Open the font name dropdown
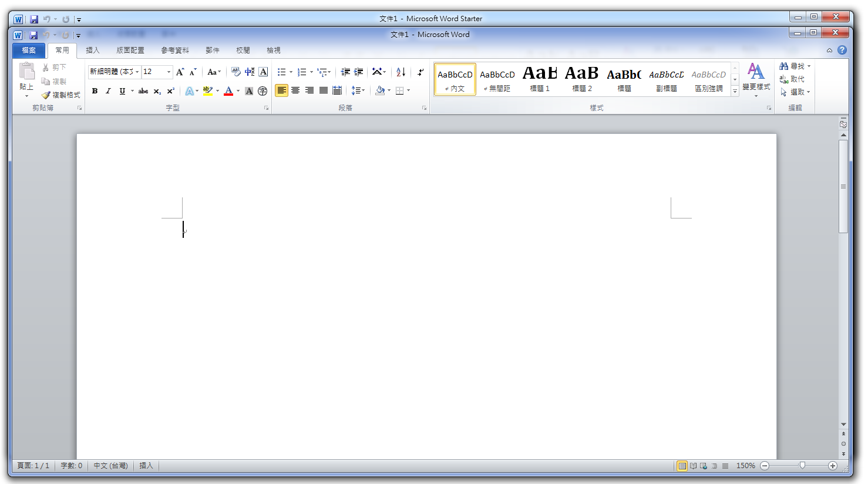The image size is (868, 484). click(137, 72)
